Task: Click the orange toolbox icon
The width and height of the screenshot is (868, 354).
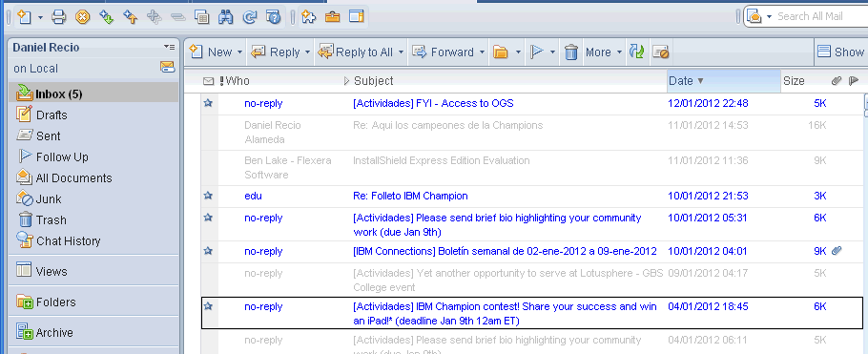Action: pyautogui.click(x=332, y=17)
